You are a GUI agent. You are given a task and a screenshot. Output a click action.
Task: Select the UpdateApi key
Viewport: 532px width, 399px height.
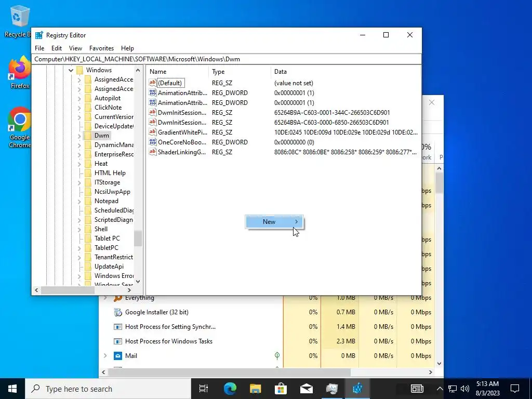click(x=109, y=267)
